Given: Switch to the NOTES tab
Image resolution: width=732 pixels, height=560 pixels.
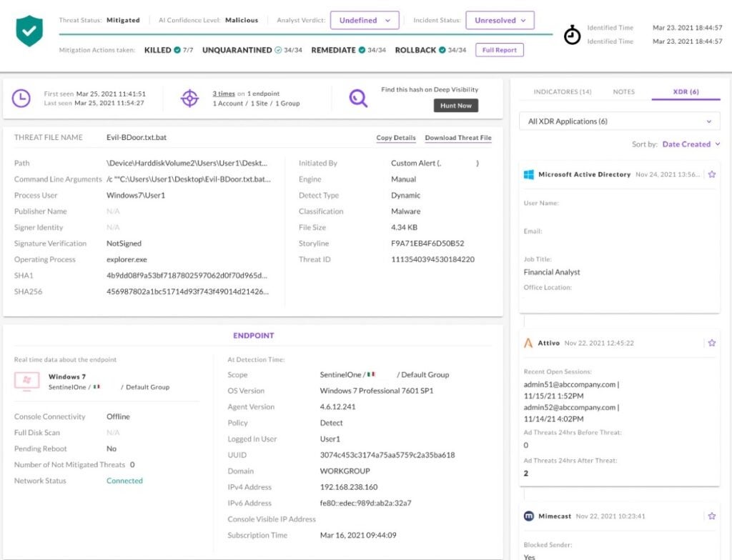Looking at the screenshot, I should 623,92.
